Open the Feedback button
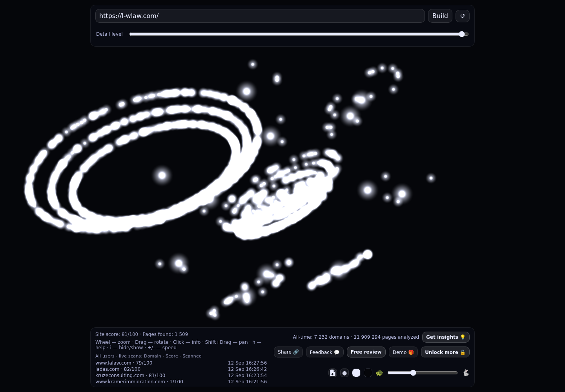Screen dimensions: 565x392 [325, 352]
